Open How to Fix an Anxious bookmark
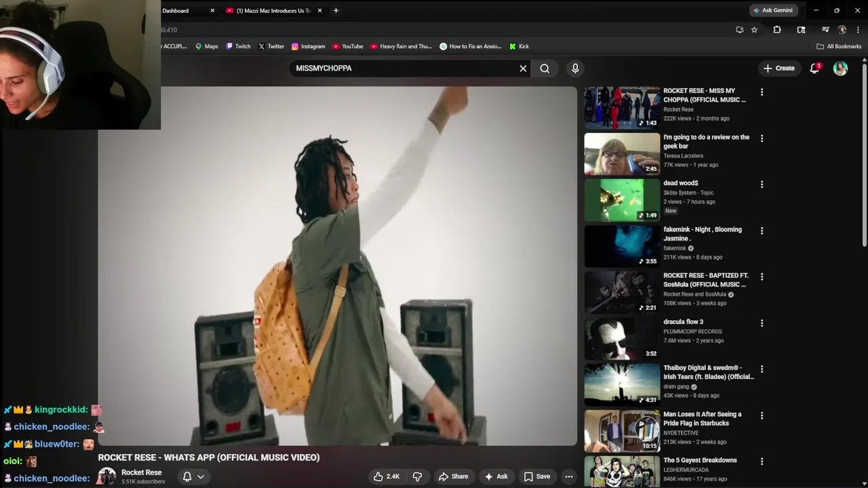This screenshot has height=488, width=868. (470, 46)
